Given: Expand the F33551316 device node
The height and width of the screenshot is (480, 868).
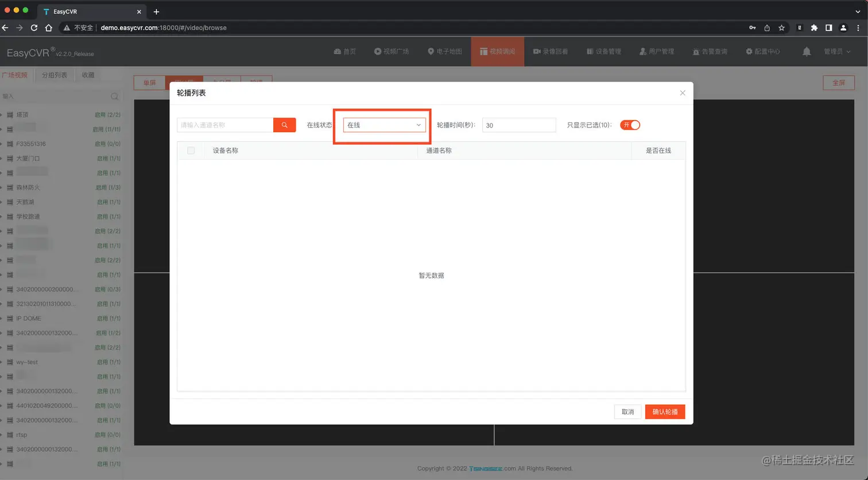Looking at the screenshot, I should click(2, 144).
